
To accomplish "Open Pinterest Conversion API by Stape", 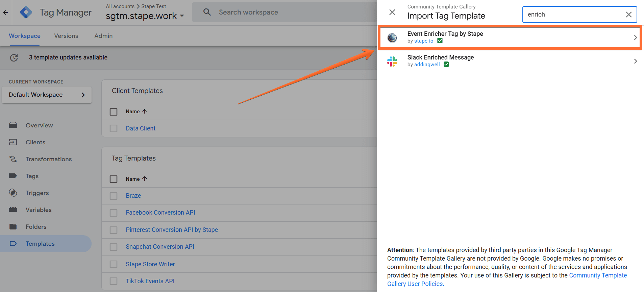I will tap(172, 230).
